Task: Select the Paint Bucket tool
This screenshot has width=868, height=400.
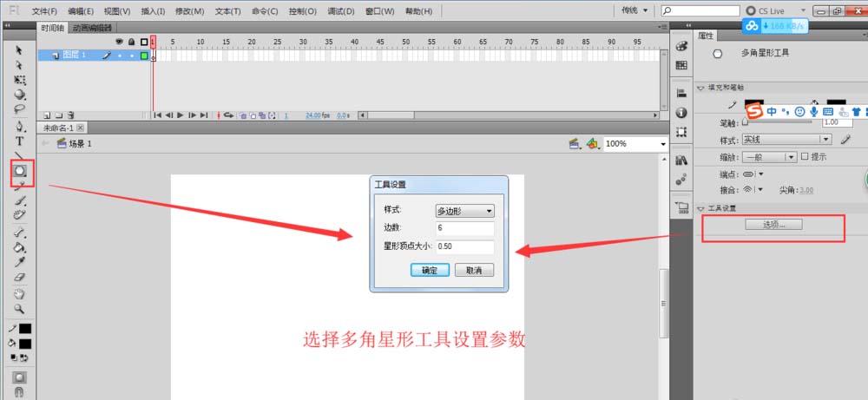Action: pyautogui.click(x=19, y=246)
